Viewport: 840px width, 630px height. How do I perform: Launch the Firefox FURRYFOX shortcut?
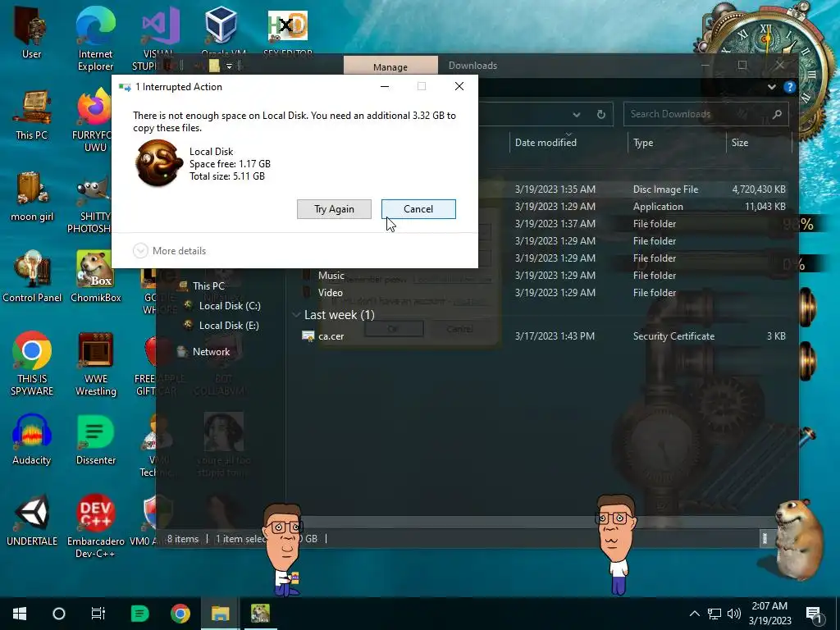(x=94, y=120)
